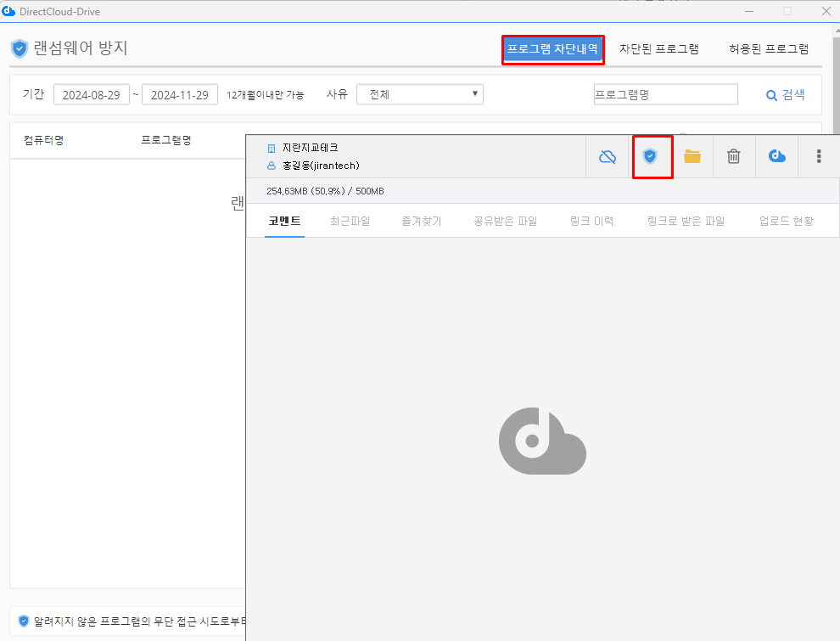Viewport: 840px width, 641px height.
Task: Select the 최근파일 tab
Action: (x=350, y=222)
